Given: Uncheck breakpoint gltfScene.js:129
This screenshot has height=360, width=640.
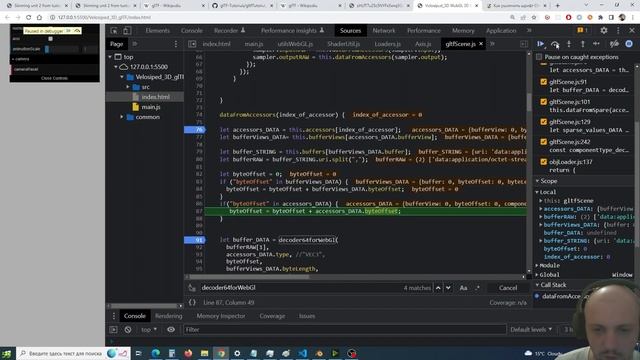Looking at the screenshot, I should (543, 122).
